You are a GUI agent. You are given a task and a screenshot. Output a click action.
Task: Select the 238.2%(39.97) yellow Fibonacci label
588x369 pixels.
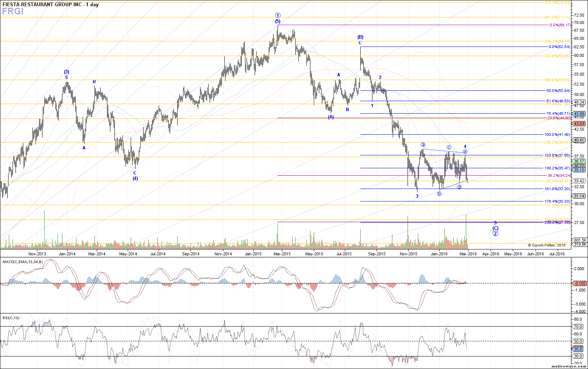(557, 142)
